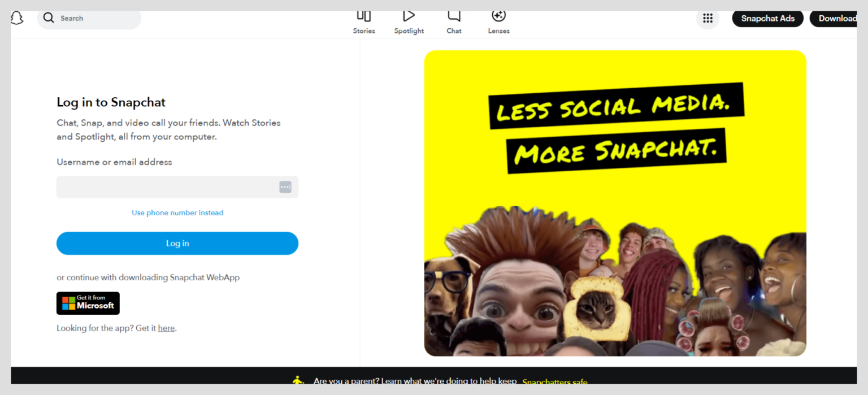Screen dimensions: 868x395
Task: Click Get it from Microsoft badge
Action: pos(88,303)
